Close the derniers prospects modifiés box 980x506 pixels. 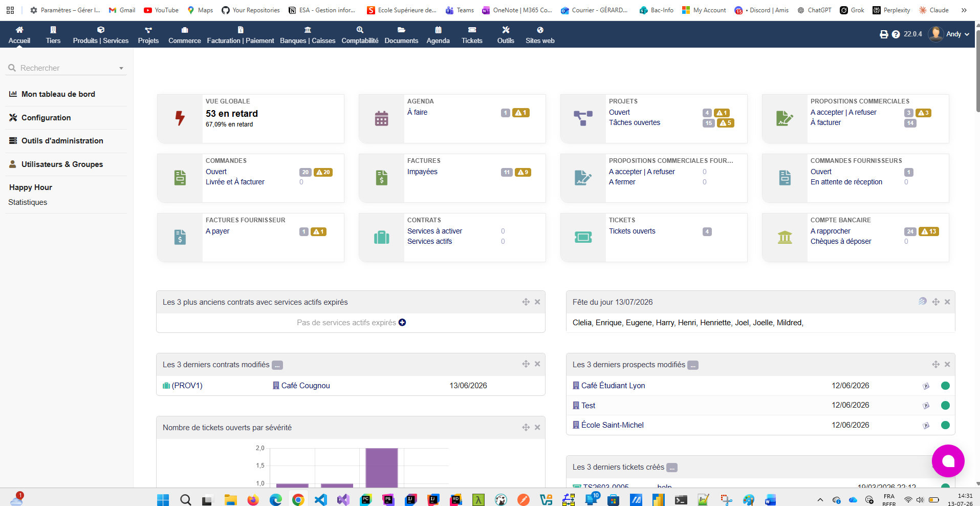(x=947, y=365)
